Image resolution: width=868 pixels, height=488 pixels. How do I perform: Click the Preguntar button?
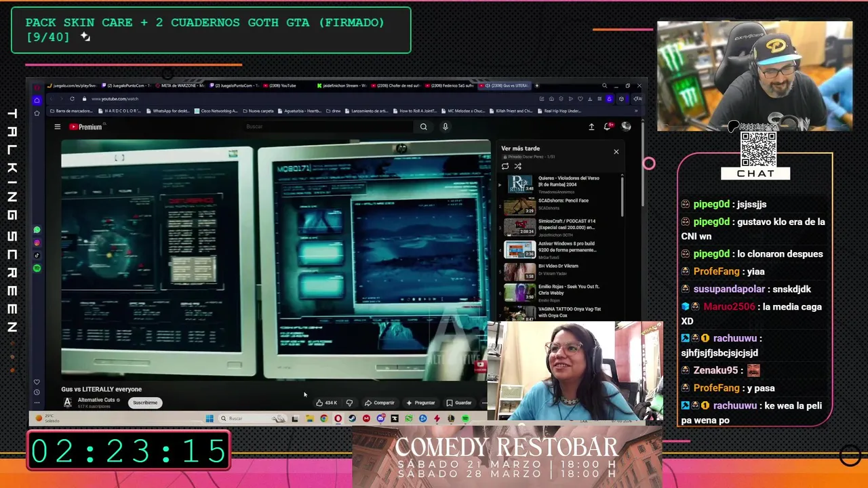420,403
